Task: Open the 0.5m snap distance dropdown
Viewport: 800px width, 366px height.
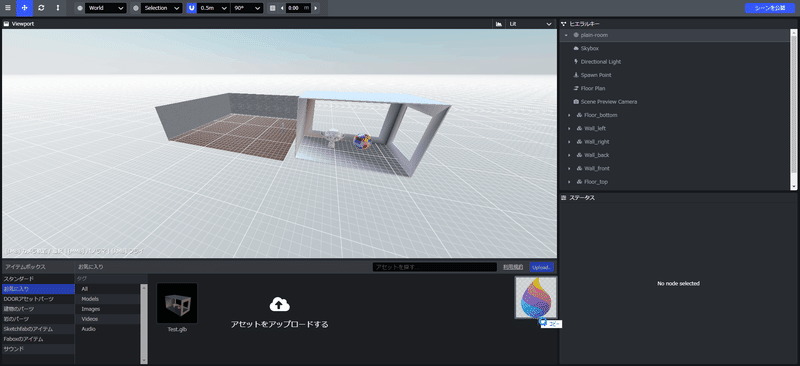Action: [214, 8]
